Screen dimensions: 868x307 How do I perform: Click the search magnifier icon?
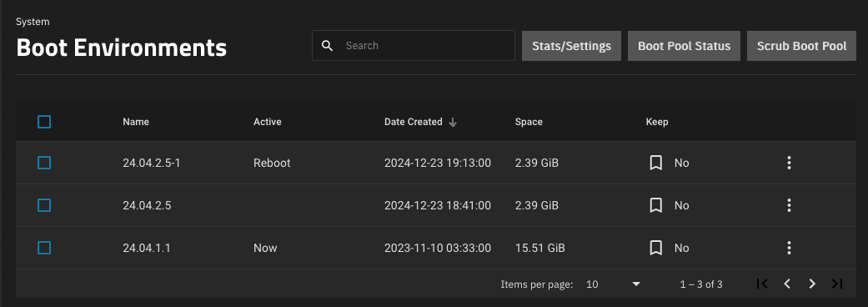point(328,45)
